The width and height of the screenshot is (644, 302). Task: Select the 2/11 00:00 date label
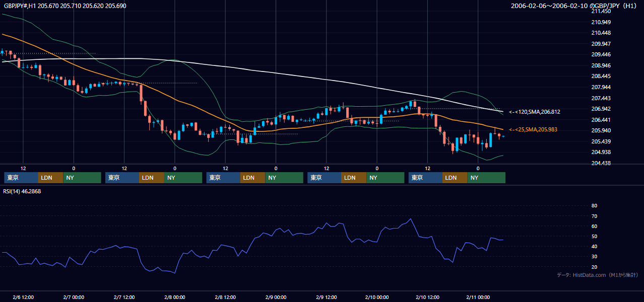pyautogui.click(x=478, y=297)
